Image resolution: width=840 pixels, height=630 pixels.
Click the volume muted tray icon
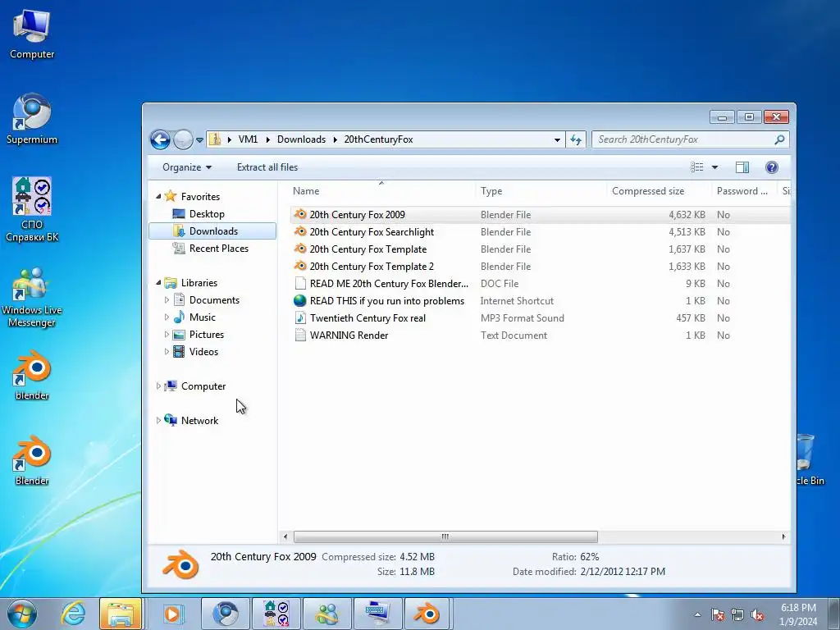click(x=757, y=614)
